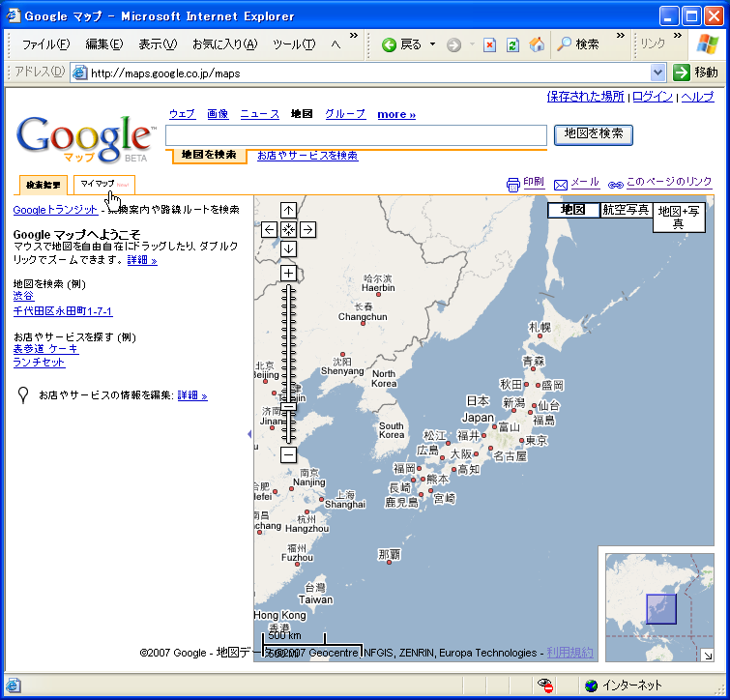Open the 画像 link
The height and width of the screenshot is (700, 730).
point(218,114)
